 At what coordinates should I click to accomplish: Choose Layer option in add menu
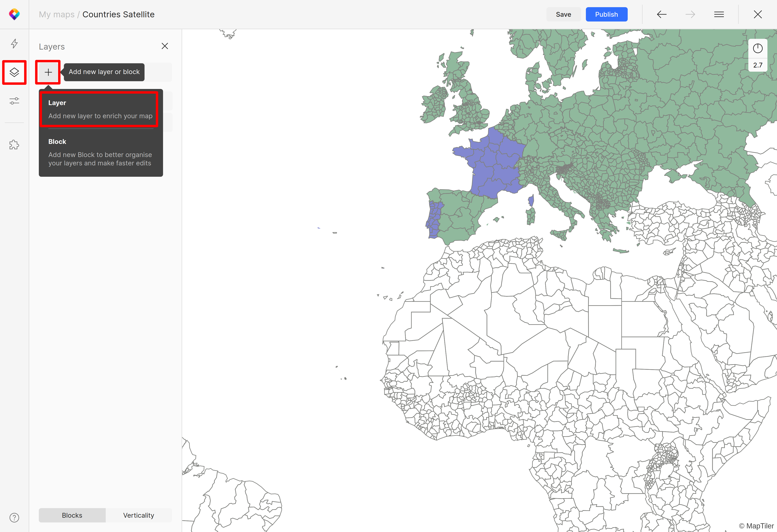tap(100, 109)
